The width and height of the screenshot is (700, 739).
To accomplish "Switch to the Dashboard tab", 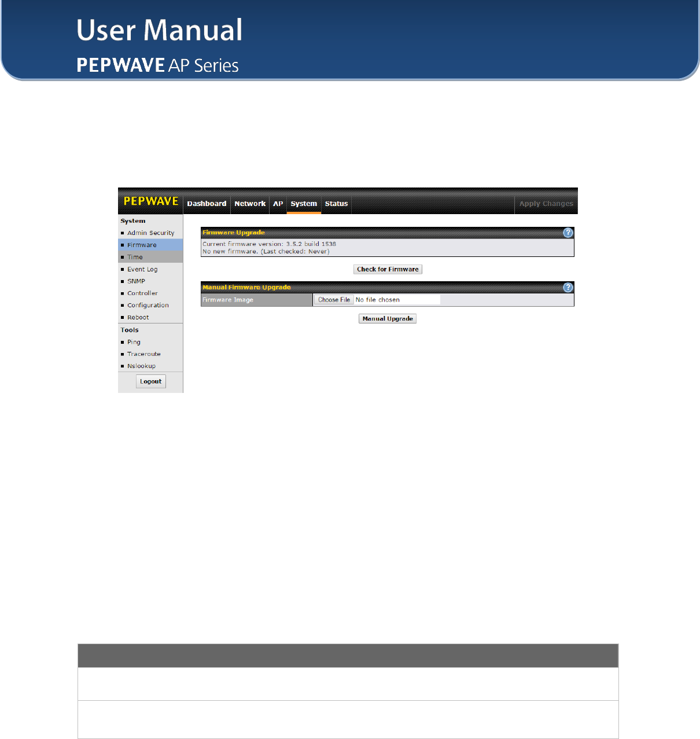I will [x=207, y=204].
